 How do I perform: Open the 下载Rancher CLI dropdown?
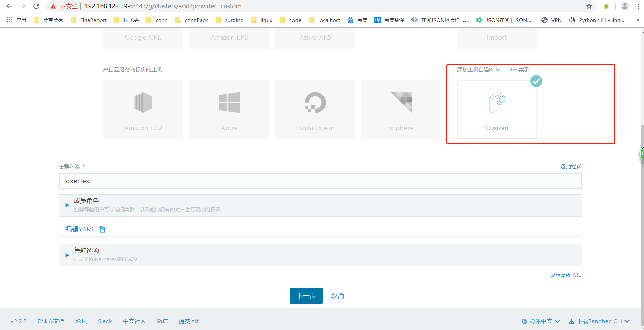599,321
